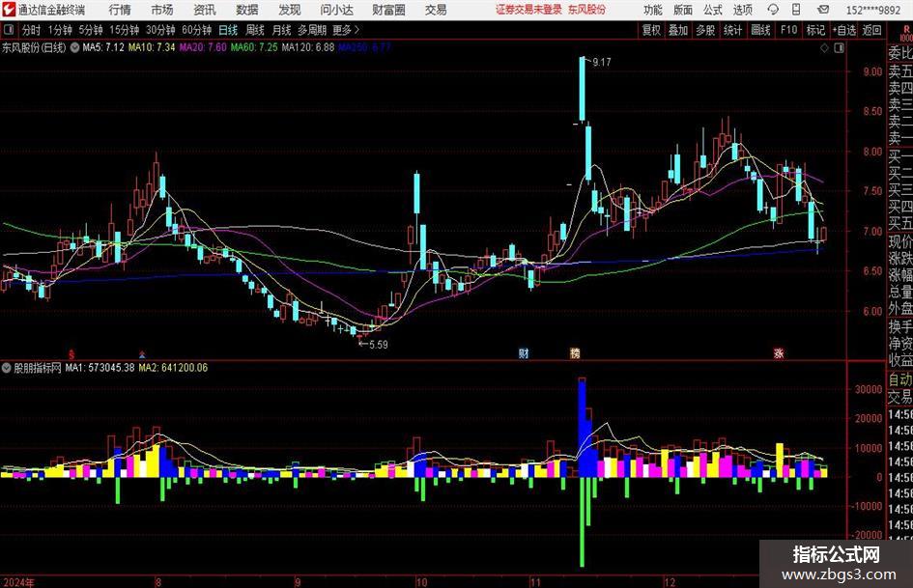Screen dimensions: 913x588
Task: Switch to 月线 monthly tab
Action: click(x=281, y=30)
